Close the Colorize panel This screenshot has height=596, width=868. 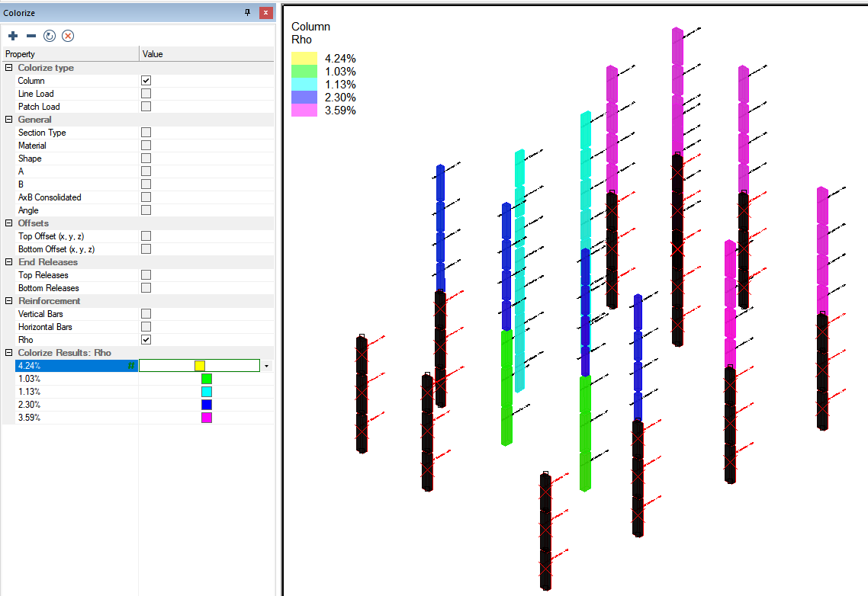pos(265,13)
